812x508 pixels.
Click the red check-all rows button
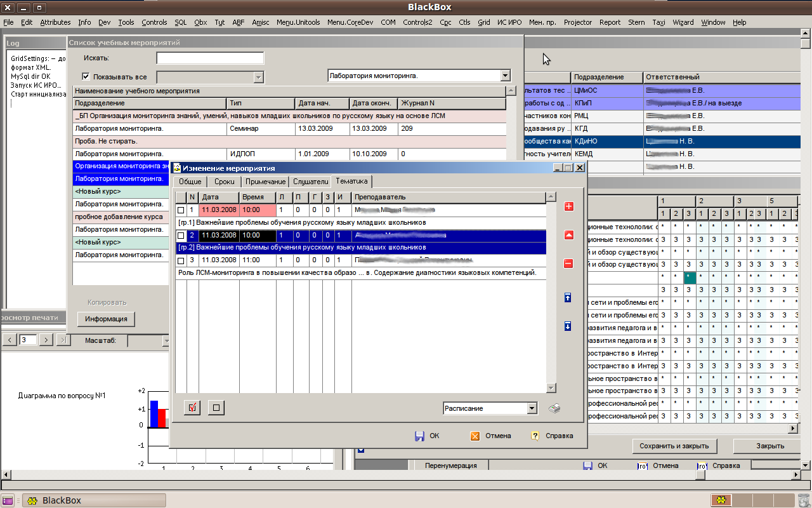click(192, 408)
